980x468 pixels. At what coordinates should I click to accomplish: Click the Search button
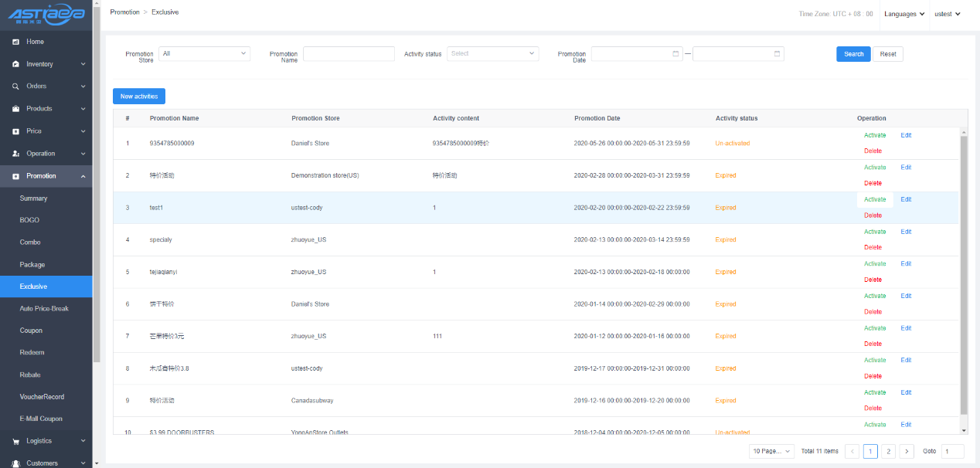tap(853, 54)
